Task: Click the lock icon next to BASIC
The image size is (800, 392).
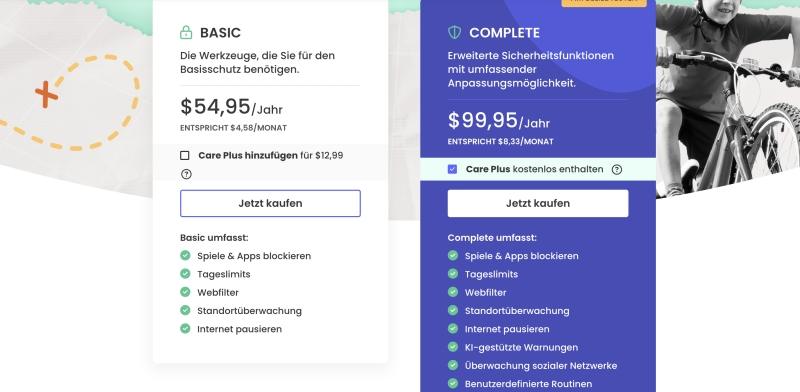Action: [186, 33]
